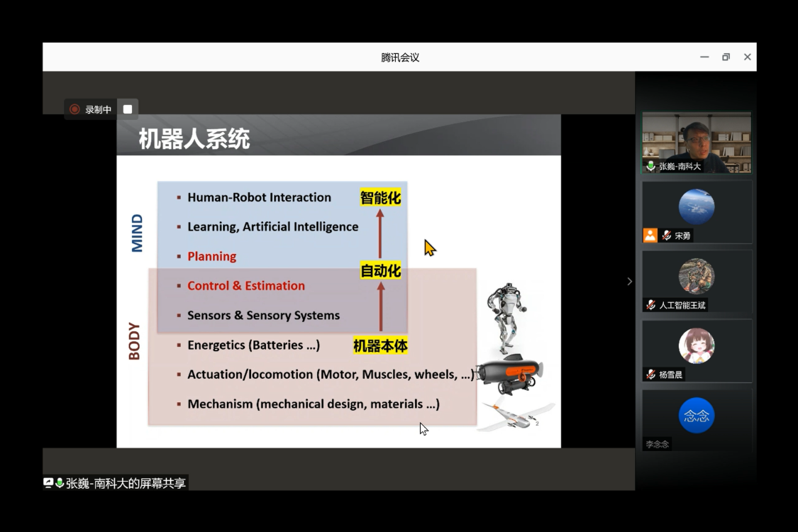Select 人工智能王斌's avatar tile

click(696, 277)
